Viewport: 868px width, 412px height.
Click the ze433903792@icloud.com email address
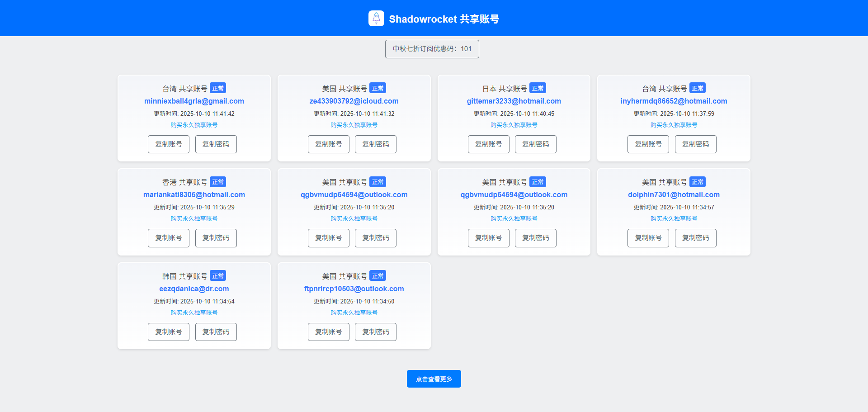click(x=354, y=101)
